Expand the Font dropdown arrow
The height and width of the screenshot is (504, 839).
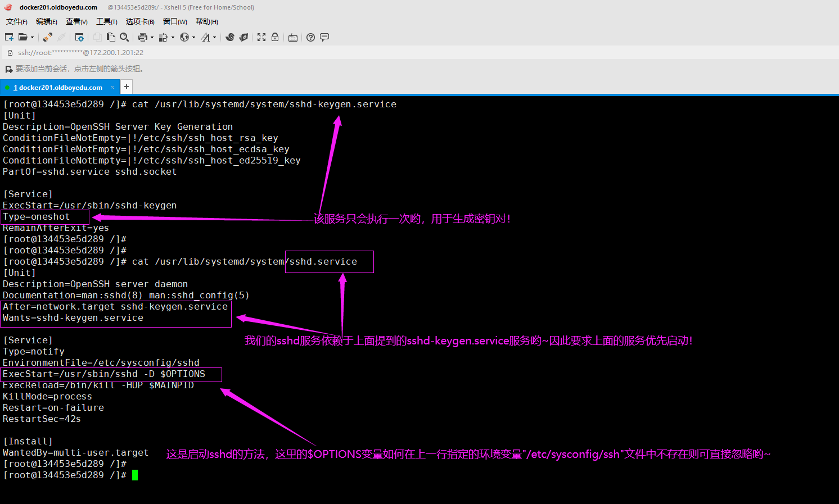click(214, 38)
